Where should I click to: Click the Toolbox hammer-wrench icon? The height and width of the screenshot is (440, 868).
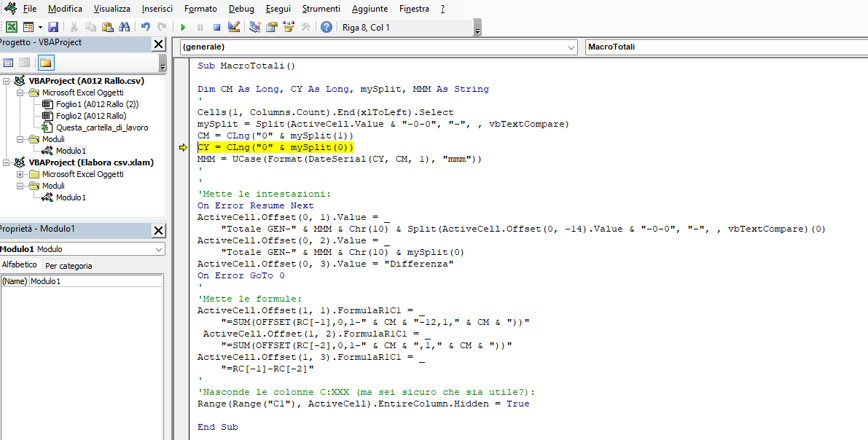pos(305,27)
